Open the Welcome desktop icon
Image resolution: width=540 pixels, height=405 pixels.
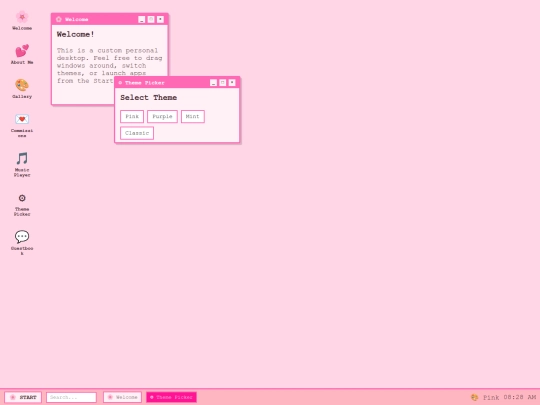(22, 21)
